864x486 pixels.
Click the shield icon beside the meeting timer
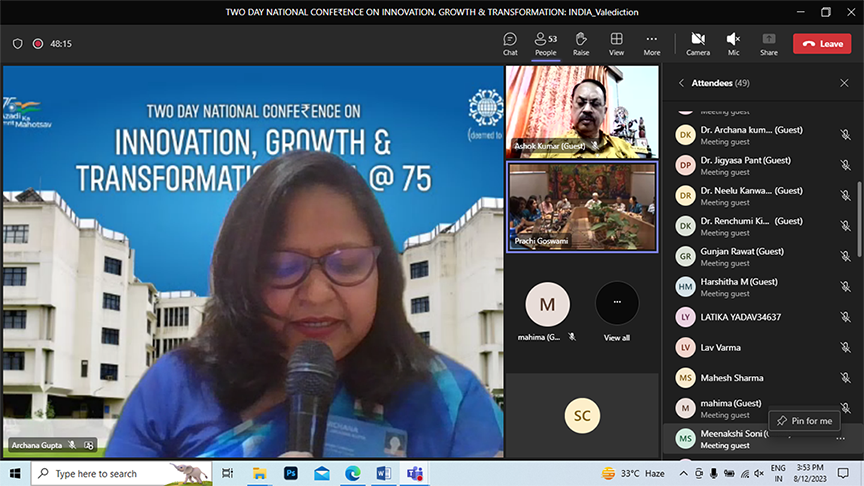[x=17, y=44]
